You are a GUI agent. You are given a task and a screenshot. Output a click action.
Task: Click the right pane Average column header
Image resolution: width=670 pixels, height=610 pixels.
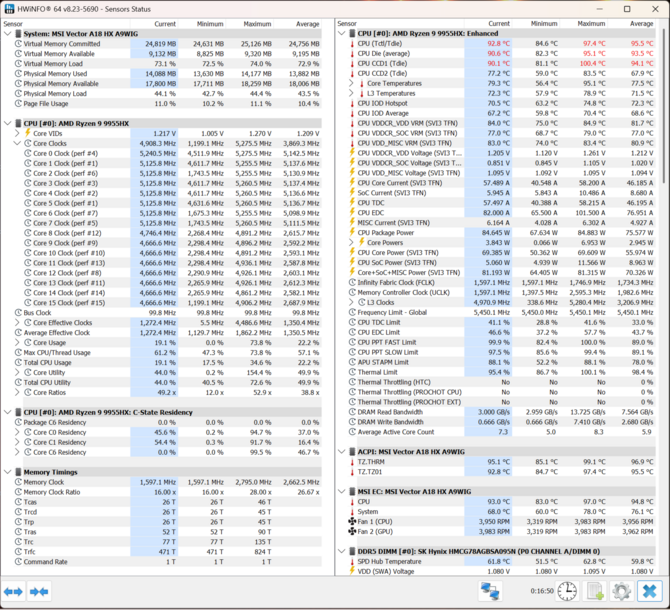pos(632,23)
